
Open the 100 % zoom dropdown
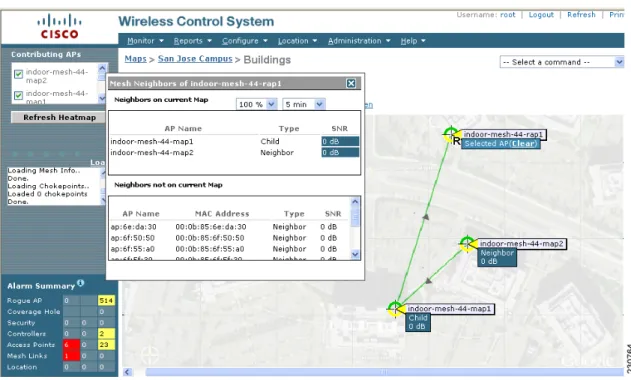[x=256, y=104]
